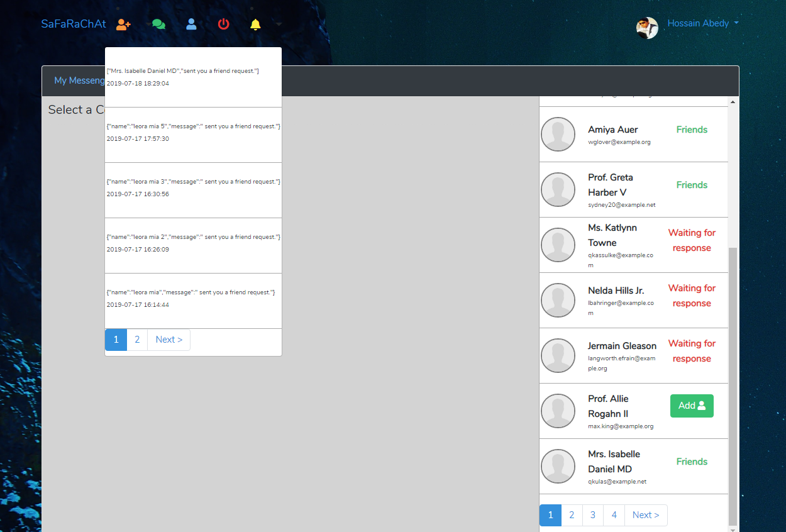Click Waiting for response beside Ms. Katlynn Towne

tap(692, 240)
